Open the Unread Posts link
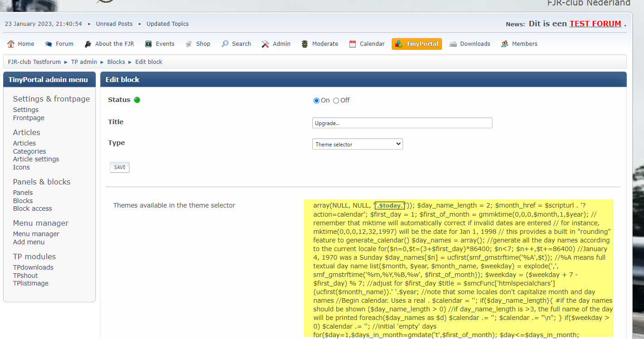644x339 pixels. [114, 24]
